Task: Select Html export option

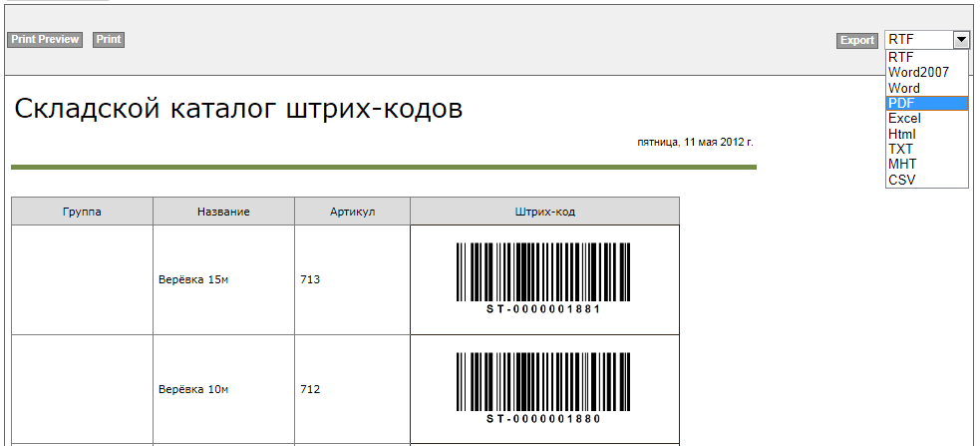Action: (x=902, y=134)
